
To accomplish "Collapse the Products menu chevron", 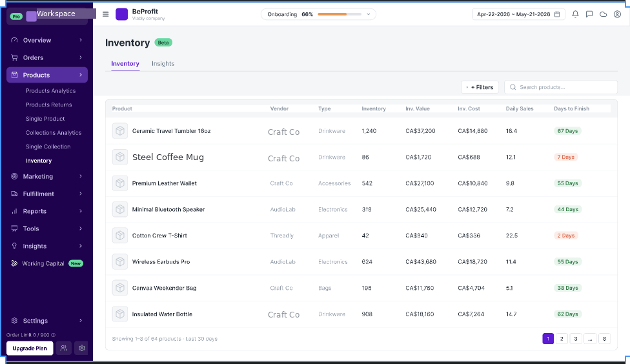I will click(81, 75).
